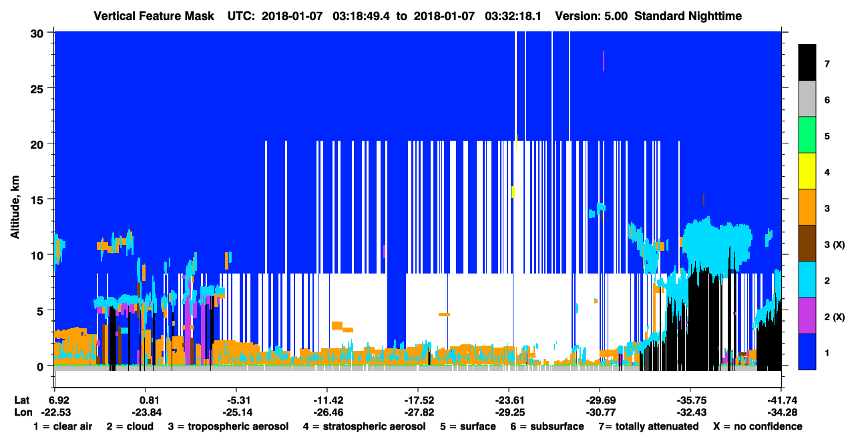This screenshot has height=445, width=868.
Task: Click the cyan color bar segment labeled 2
Action: pyautogui.click(x=807, y=280)
